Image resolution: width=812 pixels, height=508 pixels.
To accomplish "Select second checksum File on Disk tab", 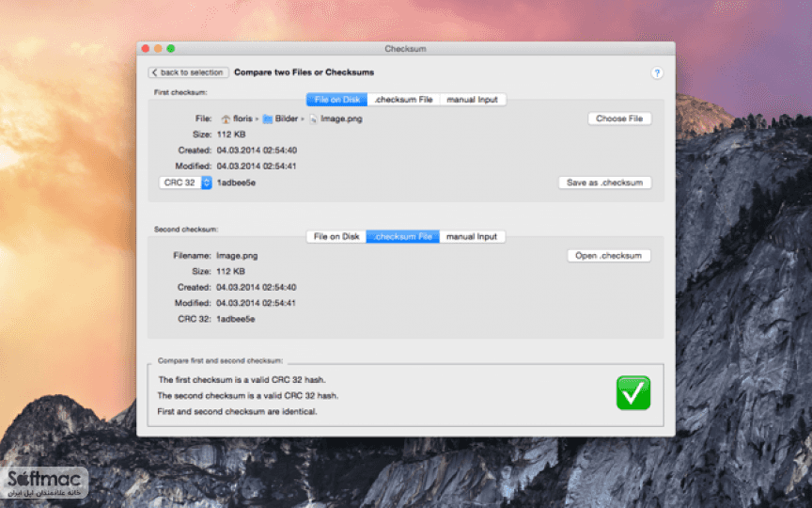I will click(336, 236).
